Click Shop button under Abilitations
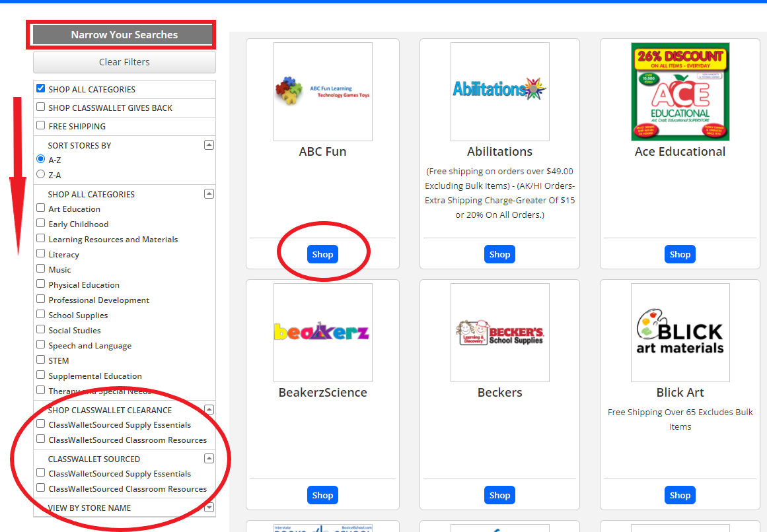Screen dimensions: 767x532 click(x=500, y=254)
